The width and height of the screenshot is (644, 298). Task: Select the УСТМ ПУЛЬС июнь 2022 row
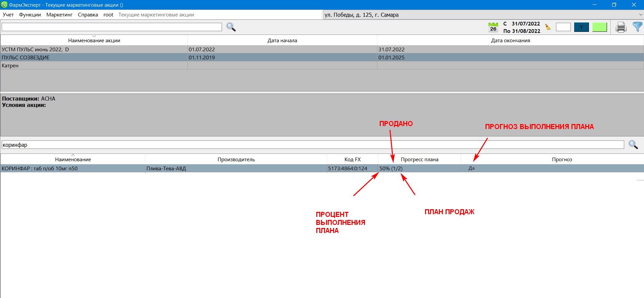pyautogui.click(x=94, y=49)
